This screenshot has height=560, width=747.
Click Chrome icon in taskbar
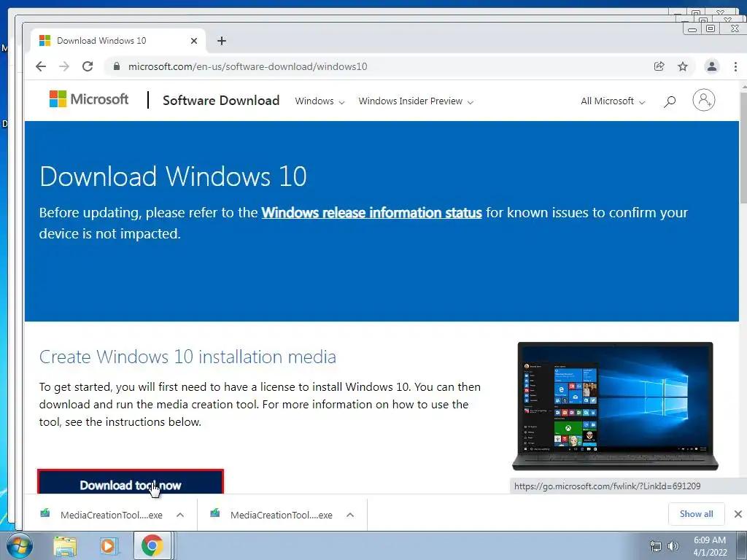152,546
